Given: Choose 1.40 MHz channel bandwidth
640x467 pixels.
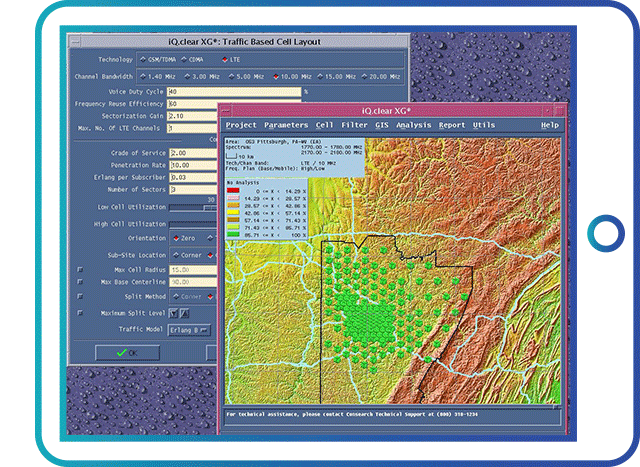Looking at the screenshot, I should (143, 76).
